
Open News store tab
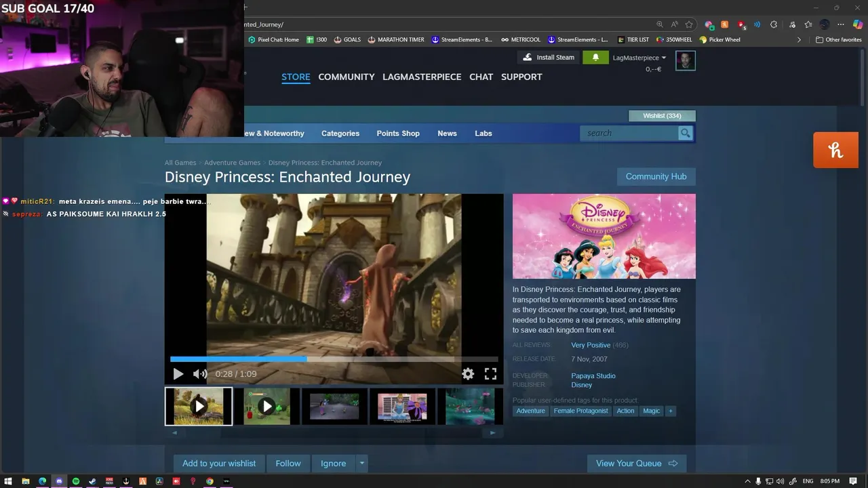pos(447,134)
